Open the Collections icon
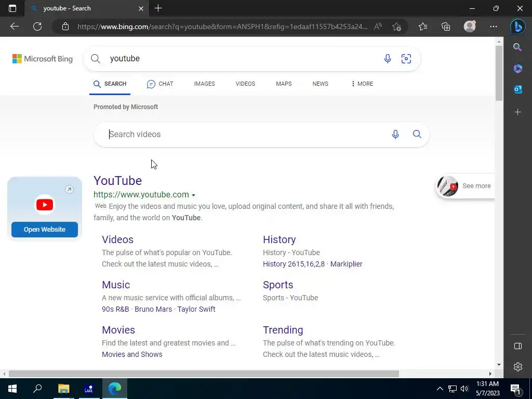This screenshot has height=399, width=532. pos(446,26)
